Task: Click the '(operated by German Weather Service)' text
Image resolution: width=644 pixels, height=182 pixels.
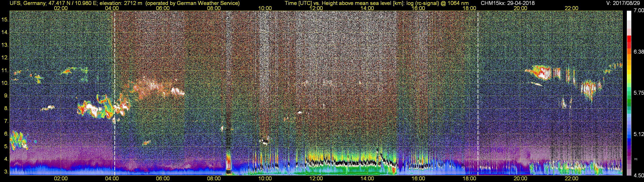Action: click(193, 3)
